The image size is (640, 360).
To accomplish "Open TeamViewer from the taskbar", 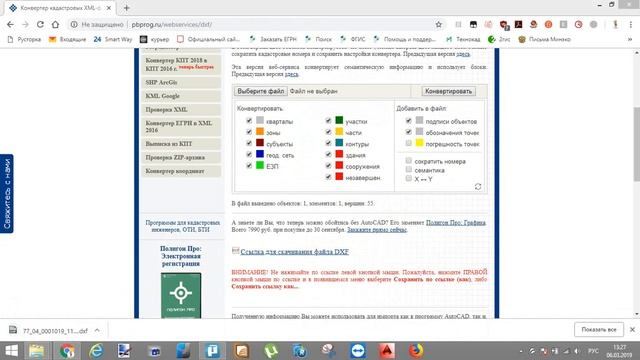I will point(358,351).
